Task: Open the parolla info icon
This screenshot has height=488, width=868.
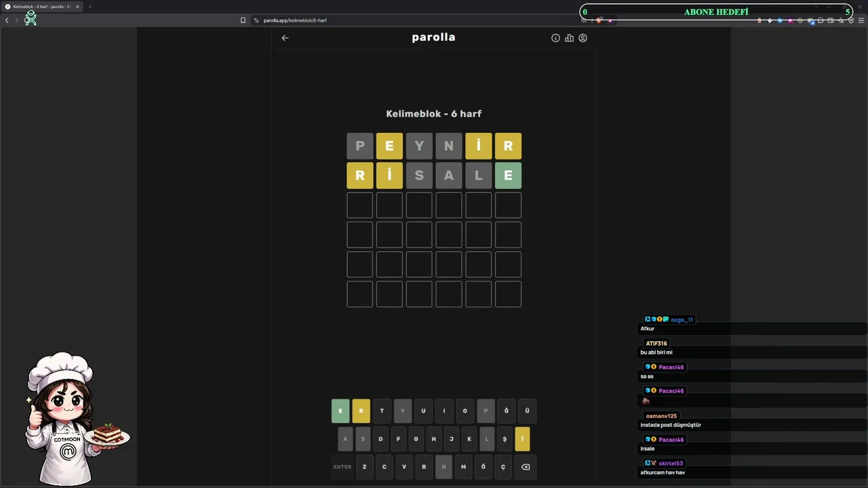Action: [x=555, y=38]
